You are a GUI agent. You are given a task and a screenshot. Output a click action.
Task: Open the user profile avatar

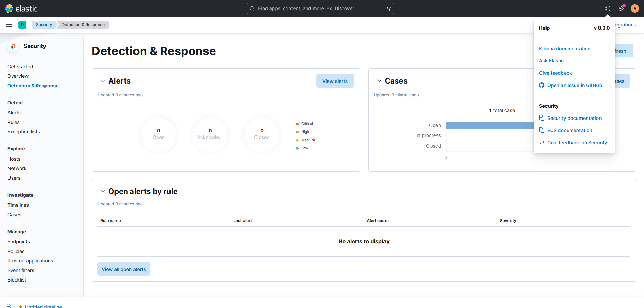click(634, 8)
